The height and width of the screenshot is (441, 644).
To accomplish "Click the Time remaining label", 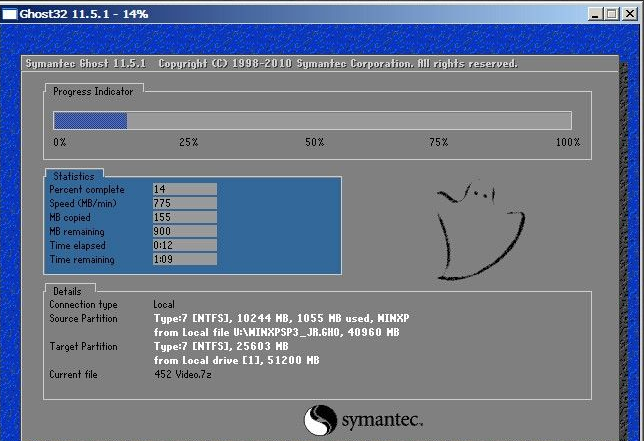I will click(x=82, y=260).
